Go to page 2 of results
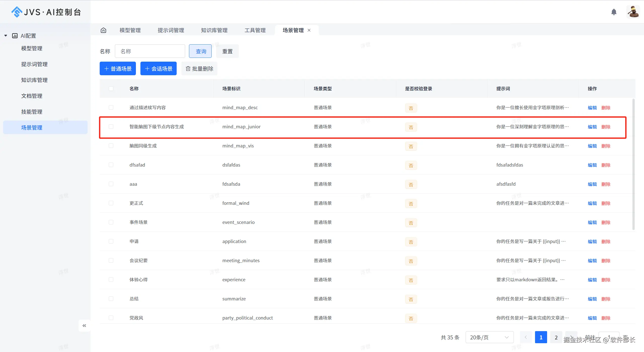644x352 pixels. coord(556,337)
